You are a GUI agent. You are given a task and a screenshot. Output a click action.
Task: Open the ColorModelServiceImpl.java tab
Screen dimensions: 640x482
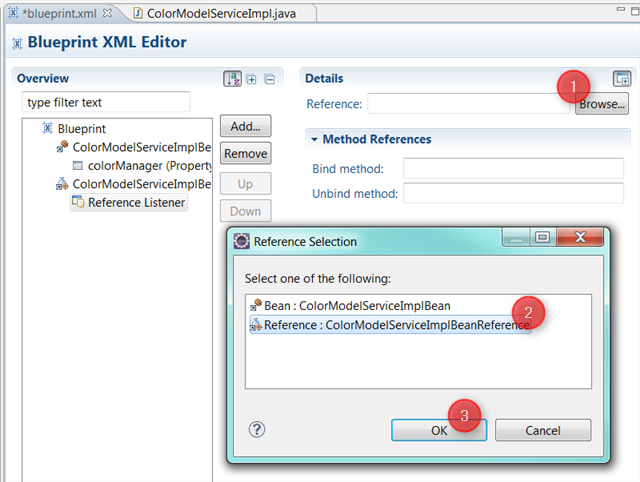pyautogui.click(x=218, y=13)
